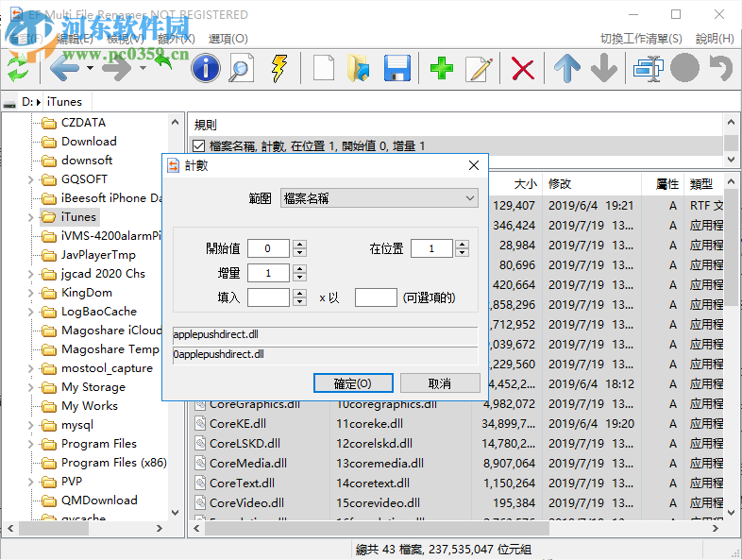
Task: Open the 選項(O) menu
Action: [228, 39]
